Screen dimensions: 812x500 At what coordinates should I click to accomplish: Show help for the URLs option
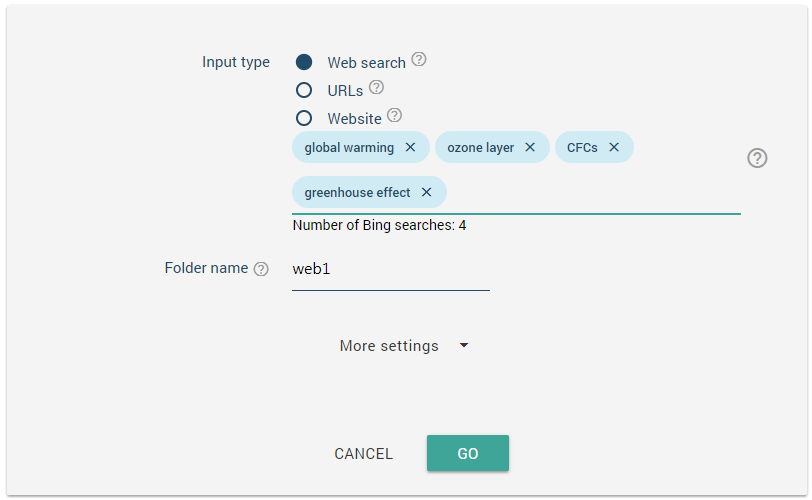click(376, 88)
